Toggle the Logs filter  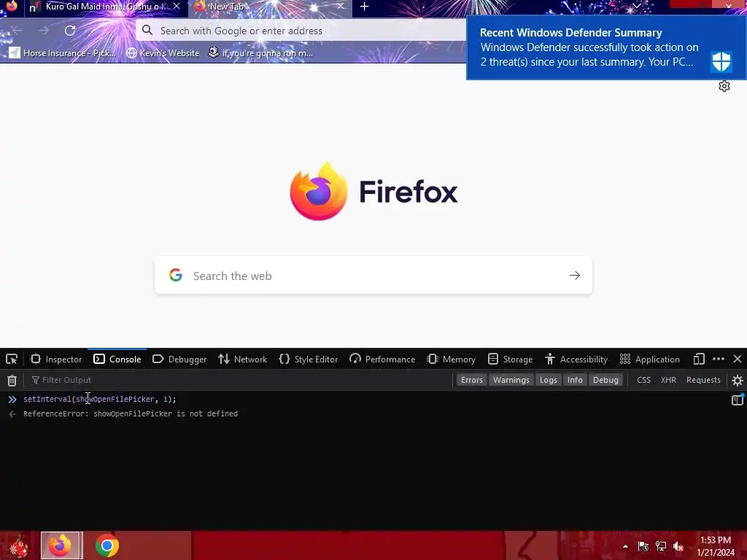pyautogui.click(x=549, y=380)
